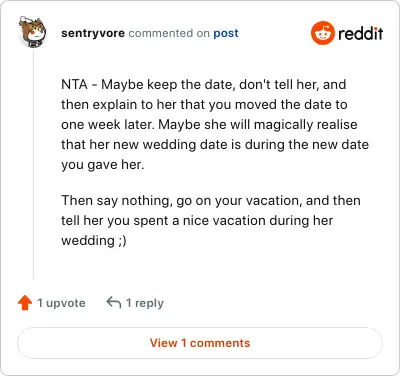The width and height of the screenshot is (400, 376).
Task: Click the vertical comment thread line
Action: (x=34, y=163)
